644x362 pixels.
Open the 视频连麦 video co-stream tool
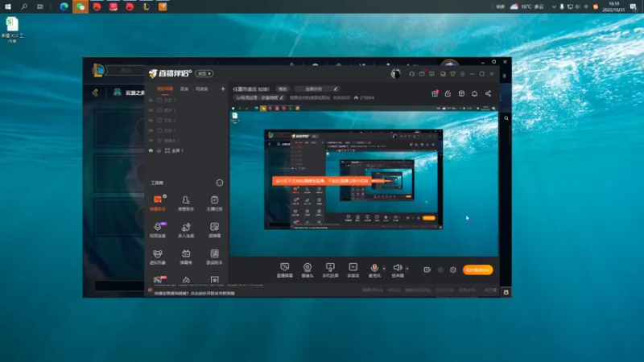[158, 230]
